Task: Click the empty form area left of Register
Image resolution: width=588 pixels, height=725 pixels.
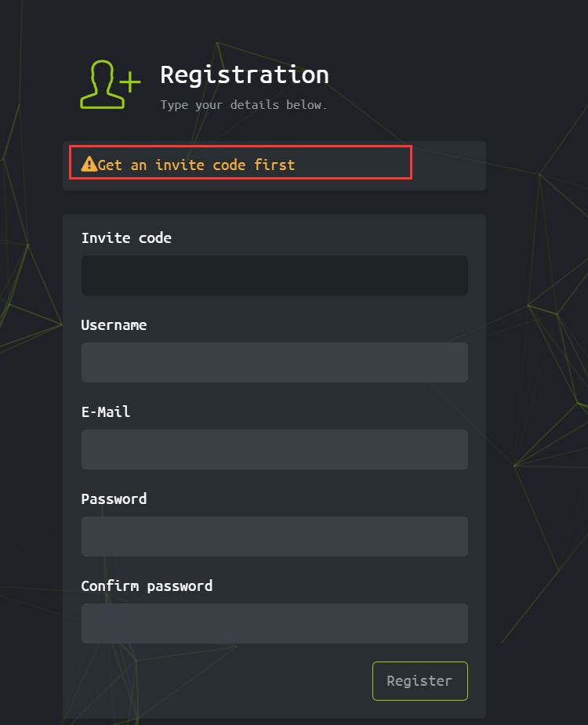Action: tap(220, 680)
